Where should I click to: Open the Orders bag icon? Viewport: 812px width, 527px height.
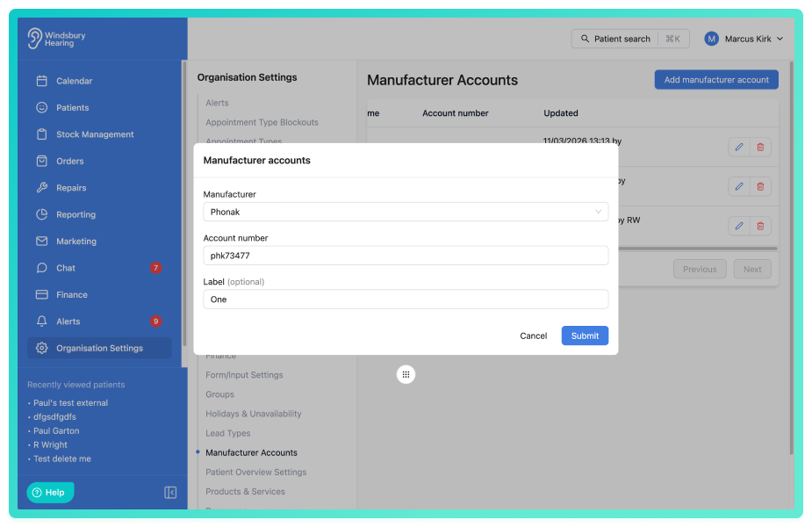coord(42,161)
